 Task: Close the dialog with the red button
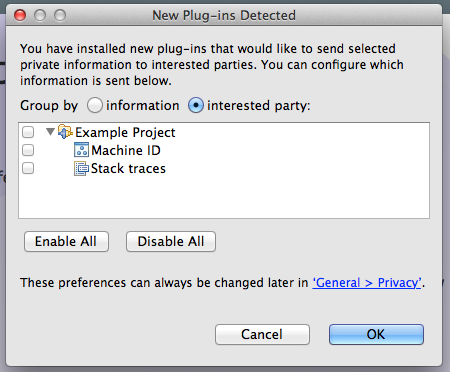(20, 15)
